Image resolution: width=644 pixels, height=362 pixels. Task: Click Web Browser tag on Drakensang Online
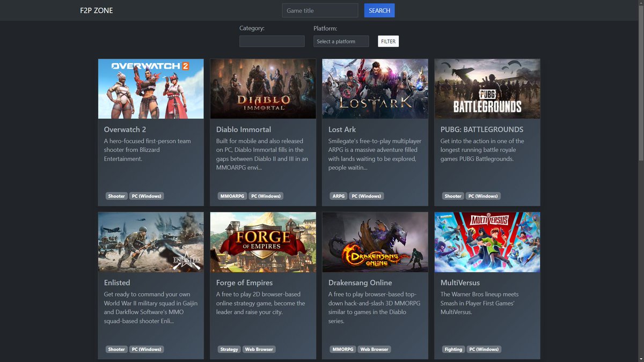[x=375, y=349]
